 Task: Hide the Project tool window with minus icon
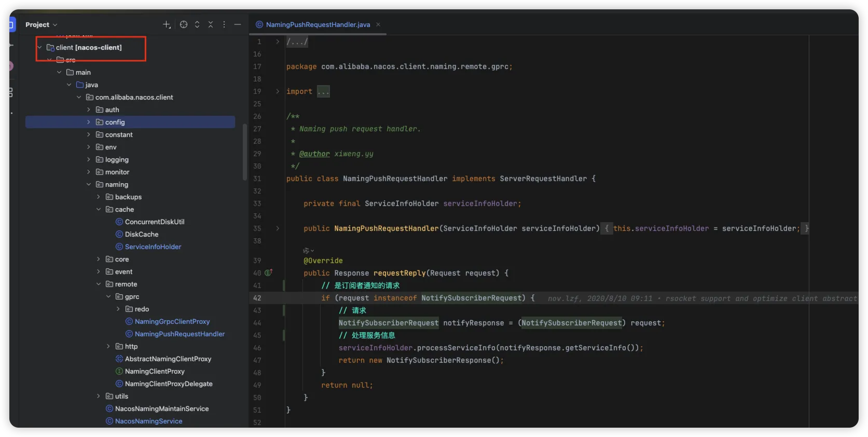pos(238,24)
